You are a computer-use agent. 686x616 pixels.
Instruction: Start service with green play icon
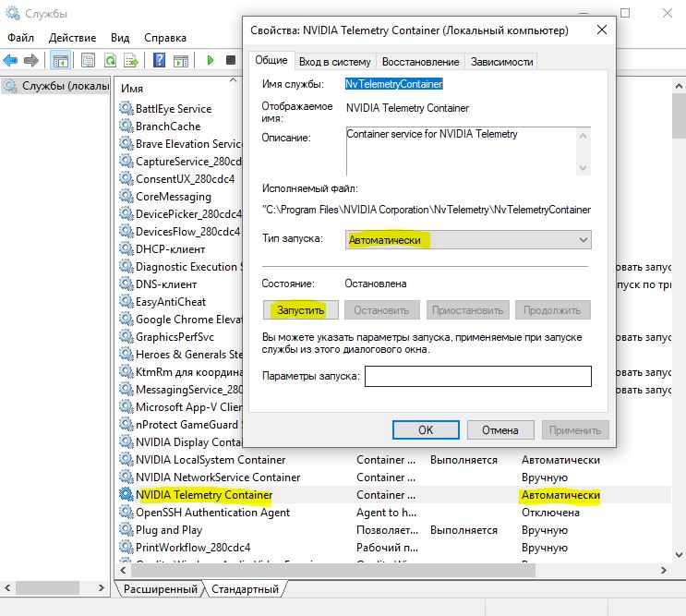[210, 60]
